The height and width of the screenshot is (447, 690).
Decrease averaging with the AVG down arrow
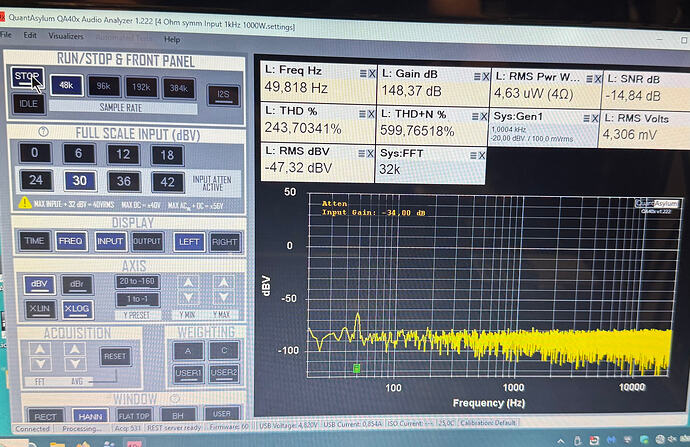75,364
